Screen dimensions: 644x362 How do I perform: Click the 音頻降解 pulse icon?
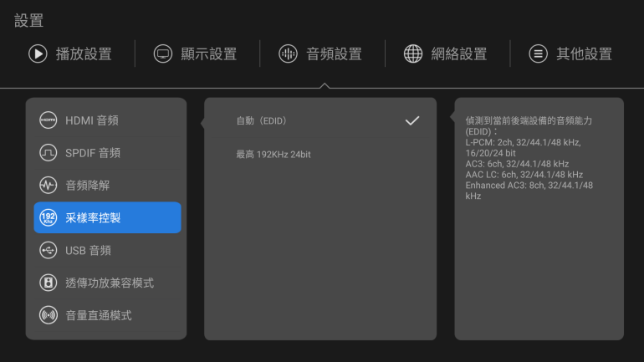click(x=48, y=185)
